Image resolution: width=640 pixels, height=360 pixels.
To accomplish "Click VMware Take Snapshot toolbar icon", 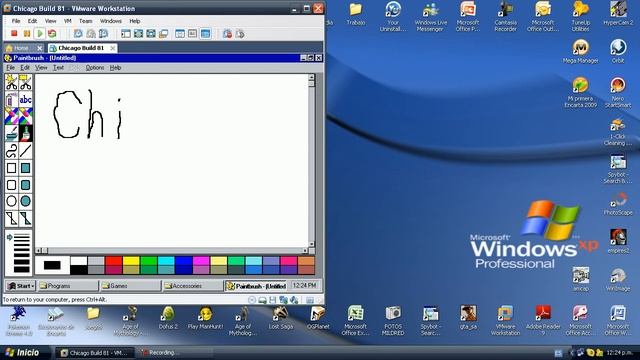I will point(78,33).
